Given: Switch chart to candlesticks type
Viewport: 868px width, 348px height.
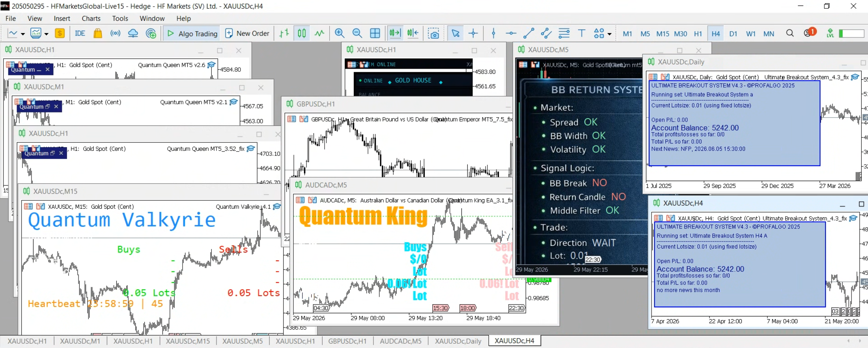Looking at the screenshot, I should 302,34.
